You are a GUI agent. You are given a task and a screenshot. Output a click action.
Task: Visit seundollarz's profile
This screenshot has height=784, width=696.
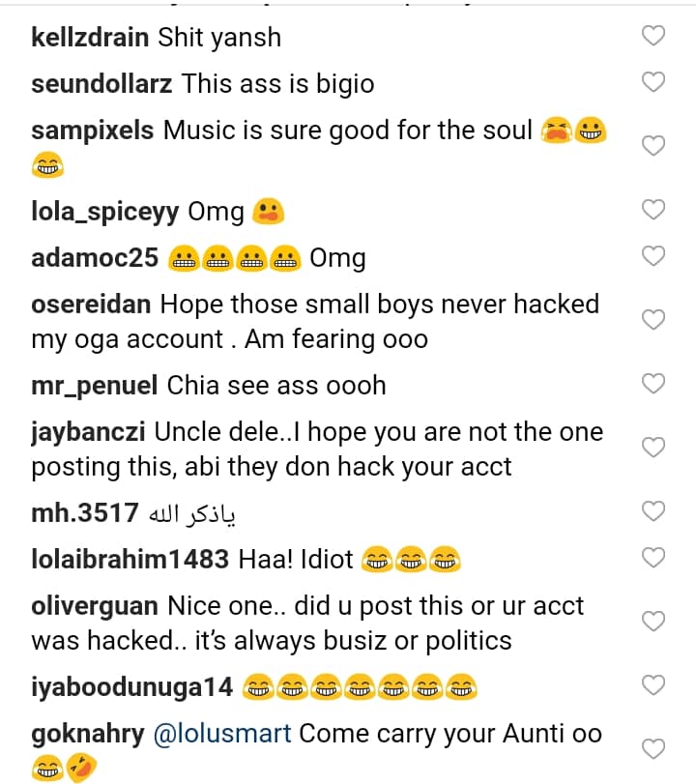coord(101,83)
